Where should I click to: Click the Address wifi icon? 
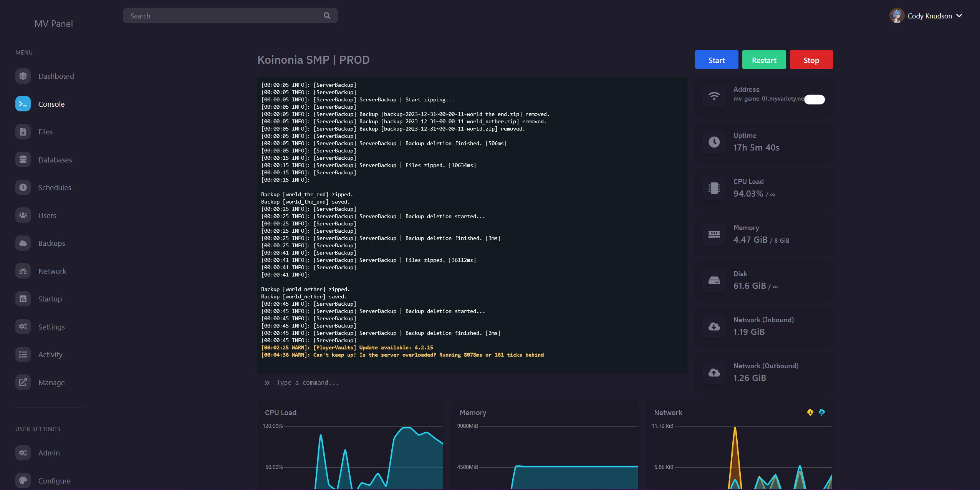coord(714,96)
